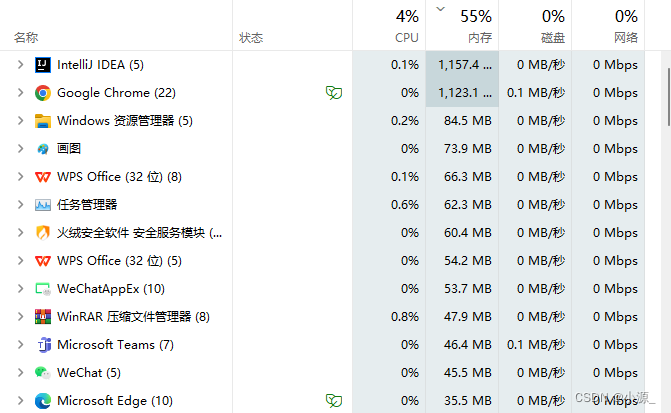Click the efficiency leaf icon beside Microsoft Edge
The width and height of the screenshot is (671, 413).
pos(334,401)
